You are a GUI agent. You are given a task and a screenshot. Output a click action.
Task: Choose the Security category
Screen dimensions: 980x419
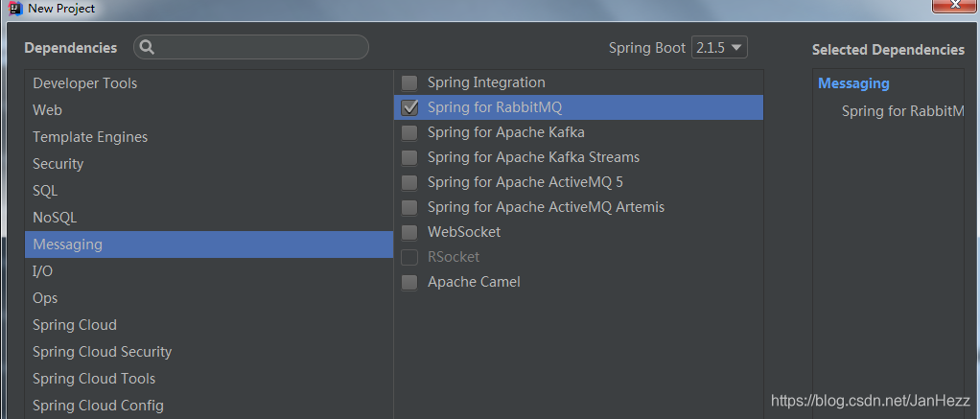209,164
